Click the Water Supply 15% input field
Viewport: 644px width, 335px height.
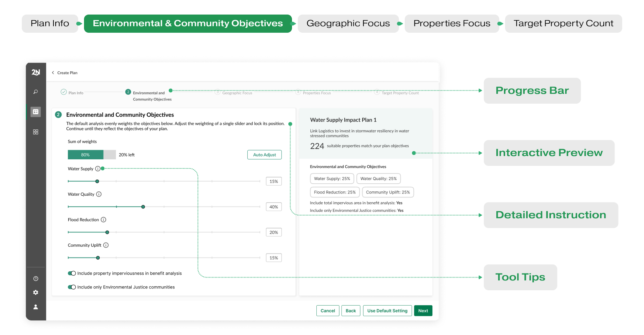[273, 182]
